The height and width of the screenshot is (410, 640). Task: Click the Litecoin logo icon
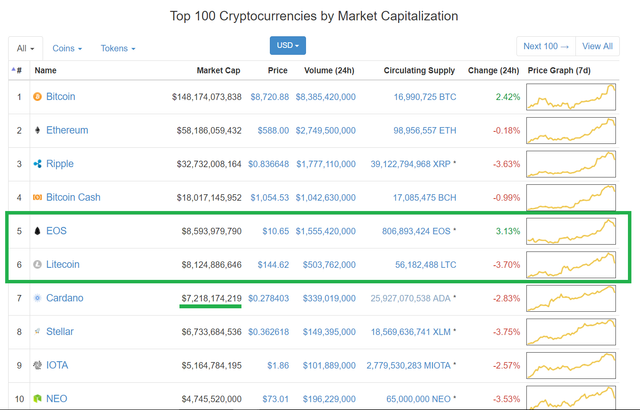pyautogui.click(x=38, y=264)
